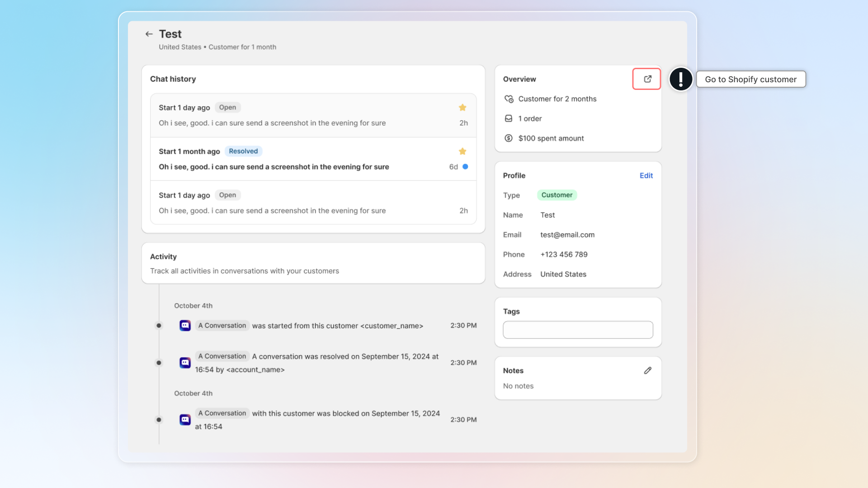Screen dimensions: 868x488
Task: Click the first A Conversation activity tag
Action: (x=222, y=325)
